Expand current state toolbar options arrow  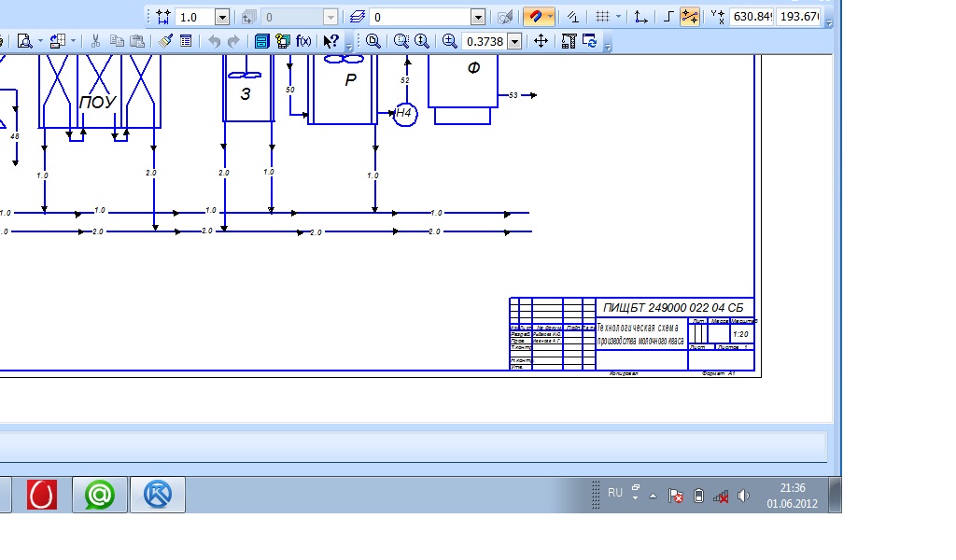pos(829,22)
